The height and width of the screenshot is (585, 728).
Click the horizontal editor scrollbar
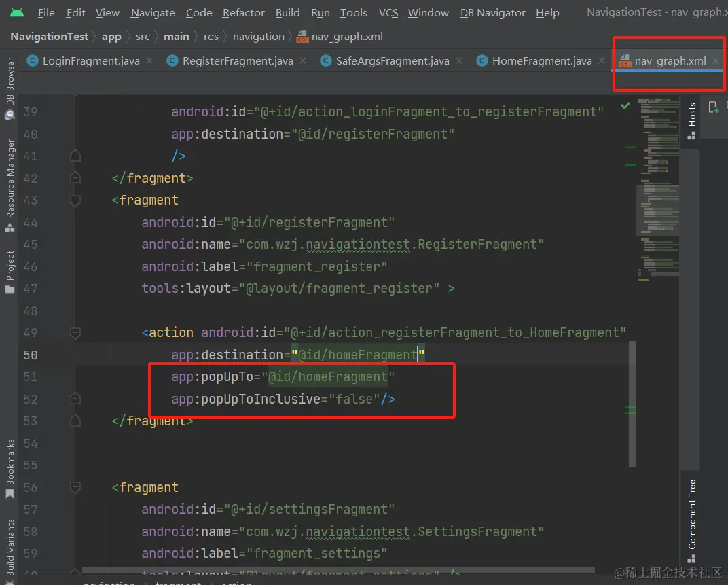coord(338,570)
